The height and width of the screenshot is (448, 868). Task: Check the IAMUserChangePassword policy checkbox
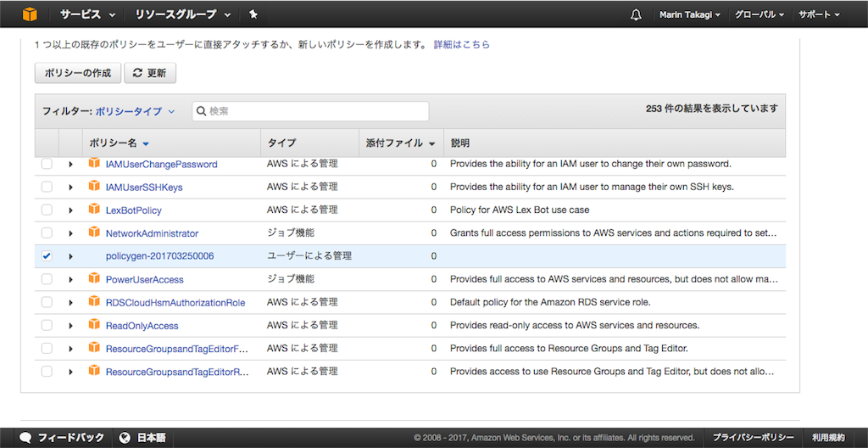47,164
